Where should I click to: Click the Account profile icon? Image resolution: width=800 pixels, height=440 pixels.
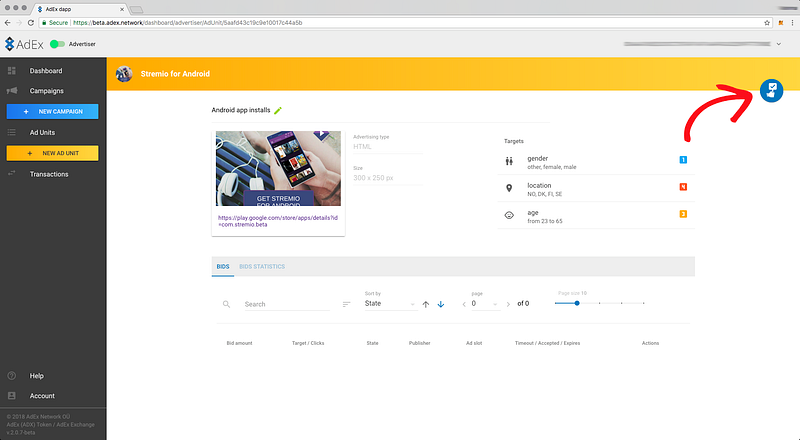coord(12,396)
